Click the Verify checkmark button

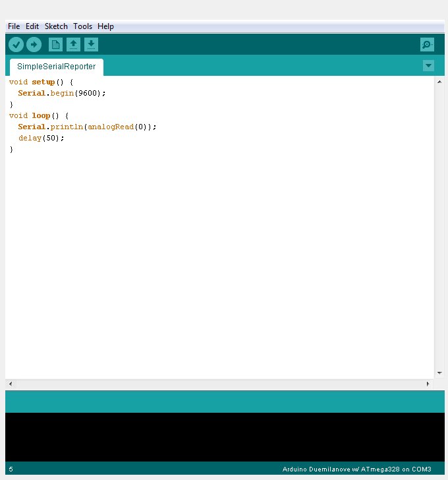[x=16, y=45]
